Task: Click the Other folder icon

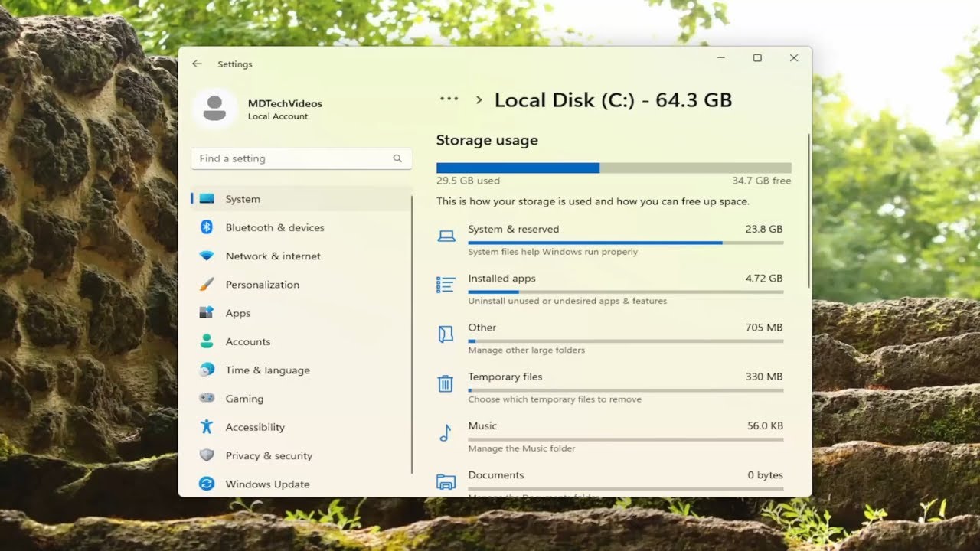Action: tap(446, 334)
